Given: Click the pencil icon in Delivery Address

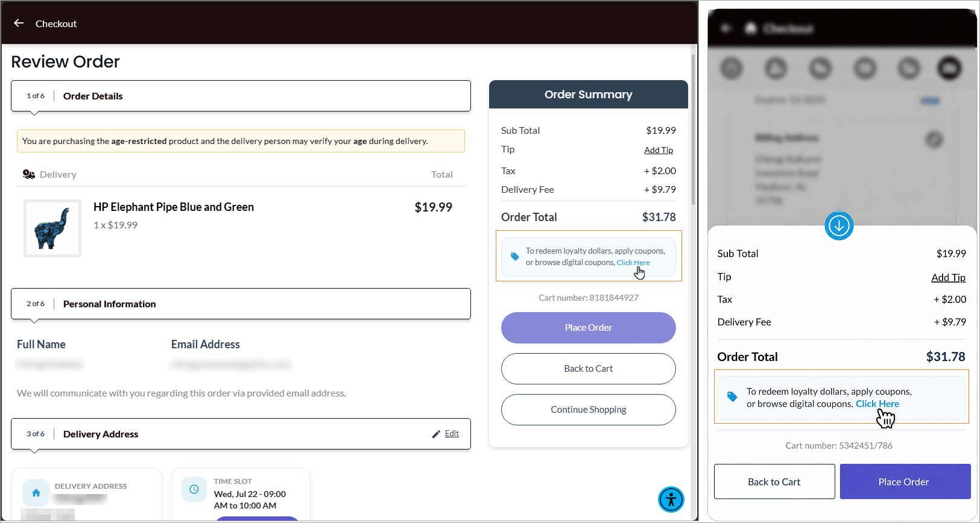Looking at the screenshot, I should point(436,434).
